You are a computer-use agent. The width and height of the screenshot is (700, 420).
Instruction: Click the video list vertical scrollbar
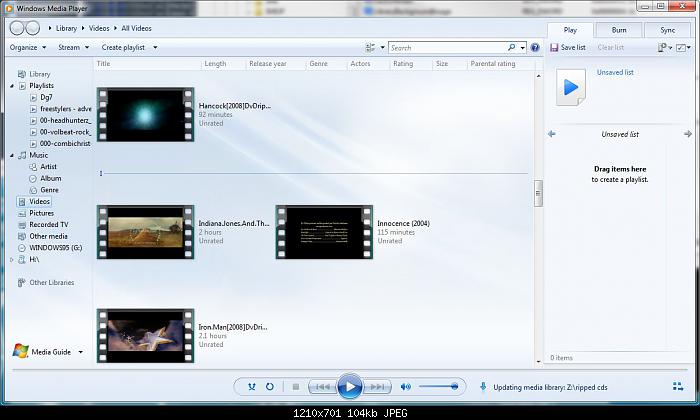coord(538,219)
